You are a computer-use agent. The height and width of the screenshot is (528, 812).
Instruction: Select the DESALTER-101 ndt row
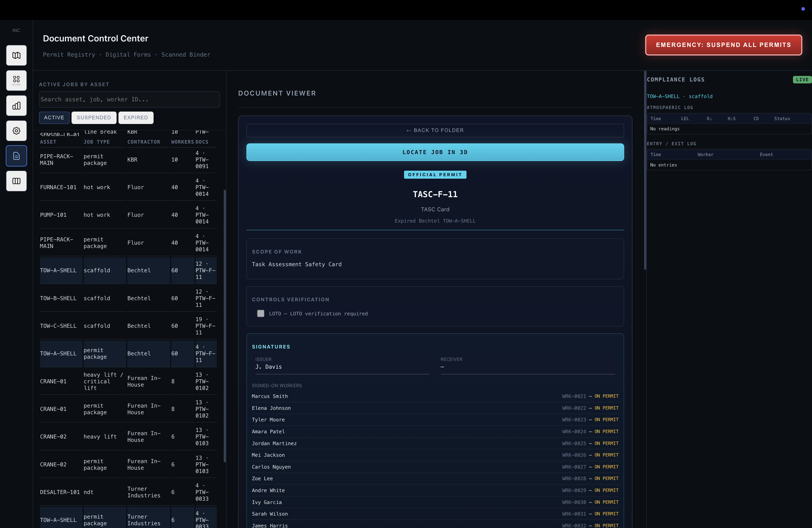point(128,492)
